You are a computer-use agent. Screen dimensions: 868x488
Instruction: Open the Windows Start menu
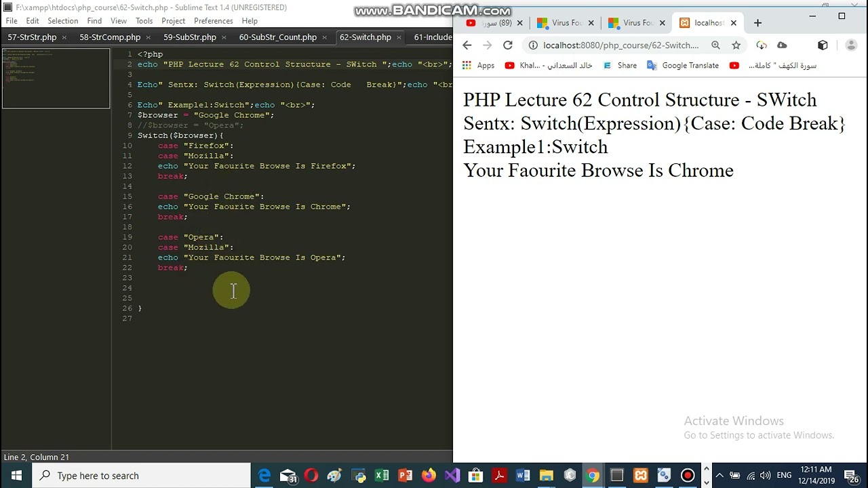click(16, 476)
